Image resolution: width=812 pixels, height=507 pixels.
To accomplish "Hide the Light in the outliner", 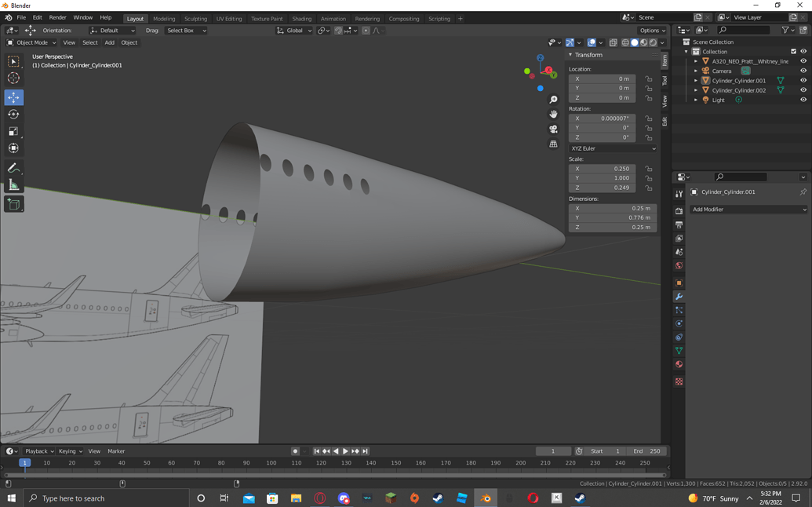I will (803, 100).
